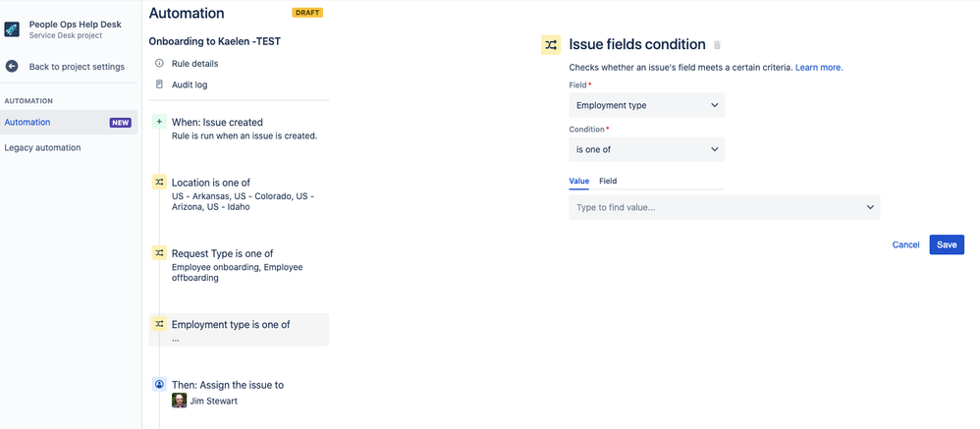
Task: Click the Back to project settings arrow icon
Action: 12,66
